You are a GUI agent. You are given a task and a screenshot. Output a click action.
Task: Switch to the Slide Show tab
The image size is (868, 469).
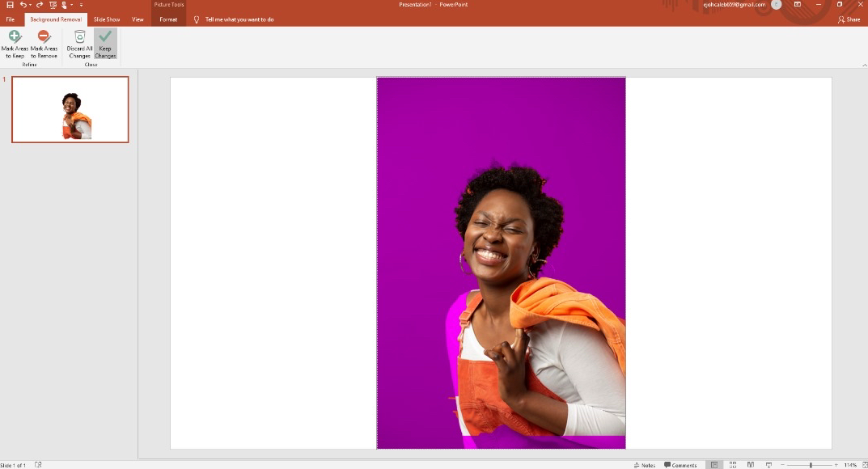point(106,19)
